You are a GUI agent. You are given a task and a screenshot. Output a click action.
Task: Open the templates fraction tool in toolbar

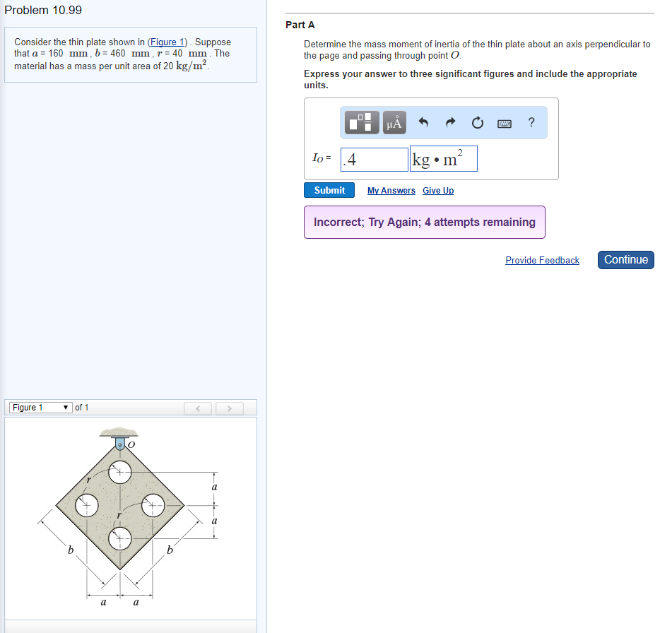coord(362,122)
